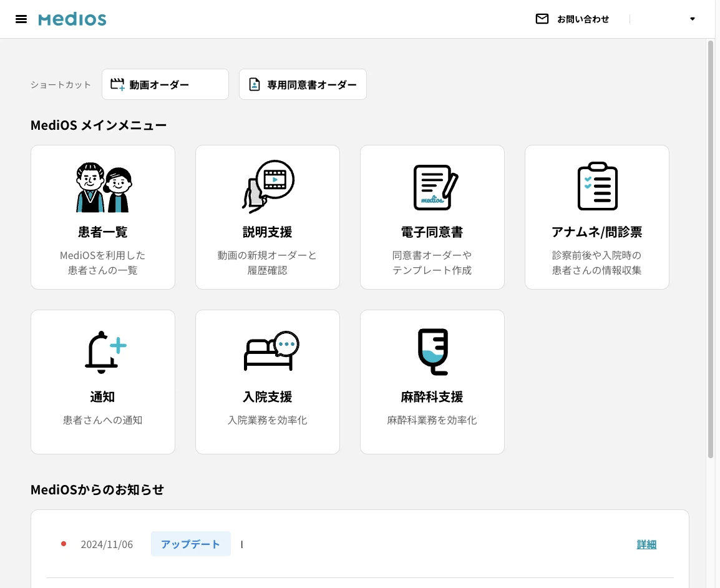
Task: Click the アナムネ/問診票 clipboard checklist icon
Action: 597,186
